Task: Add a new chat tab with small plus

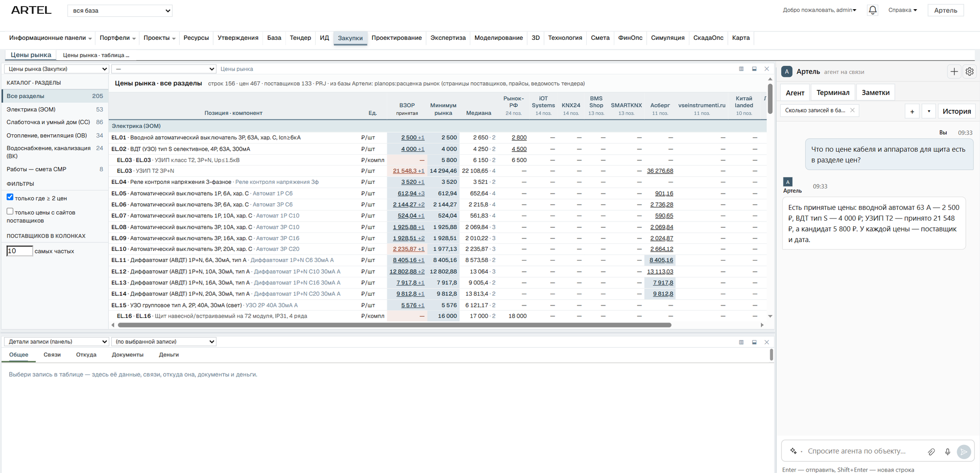Action: (x=912, y=111)
